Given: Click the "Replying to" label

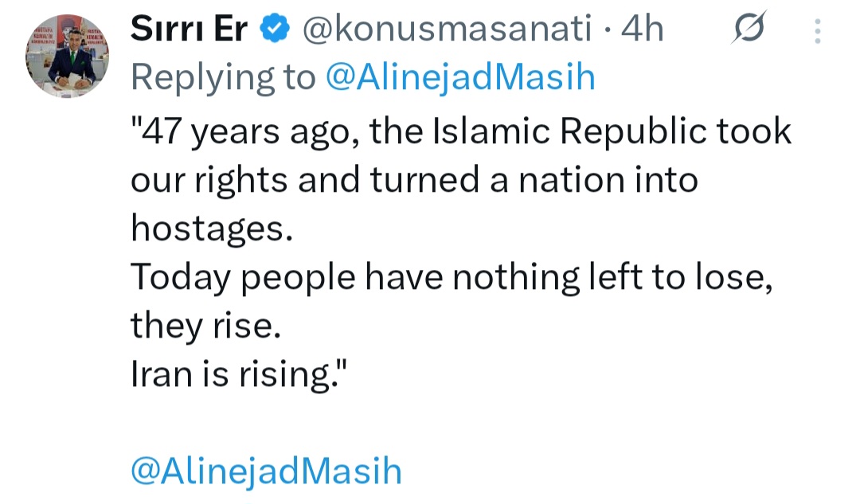Looking at the screenshot, I should click(224, 77).
